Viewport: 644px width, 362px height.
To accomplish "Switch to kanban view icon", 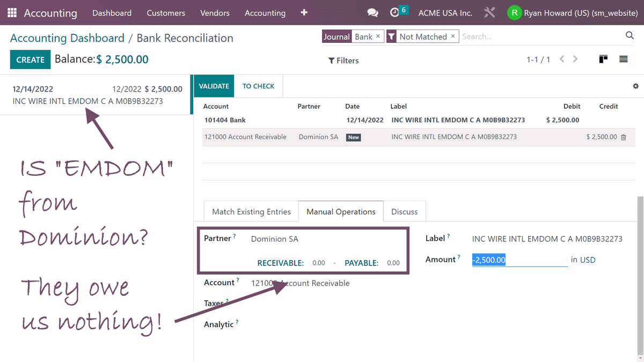I will coord(603,60).
